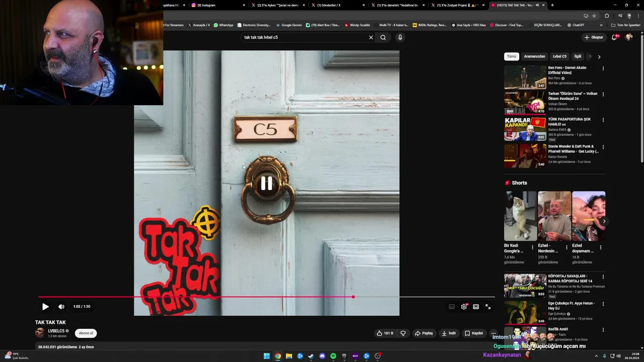Clear search text with the X icon
Image resolution: width=644 pixels, height=362 pixels.
tap(371, 37)
